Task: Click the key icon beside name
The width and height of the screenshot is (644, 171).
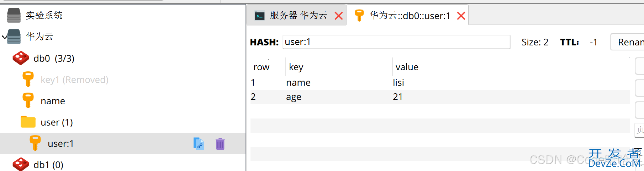Action: (28, 101)
